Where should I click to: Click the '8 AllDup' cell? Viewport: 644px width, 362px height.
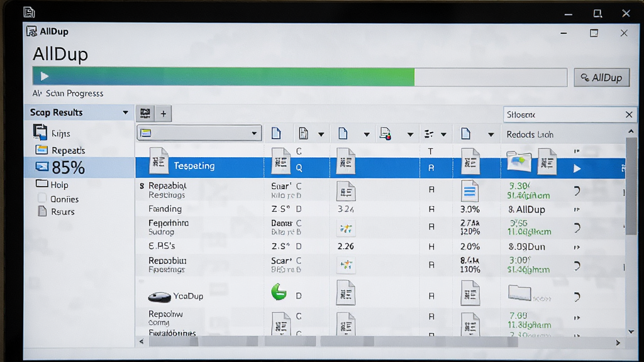coord(526,209)
